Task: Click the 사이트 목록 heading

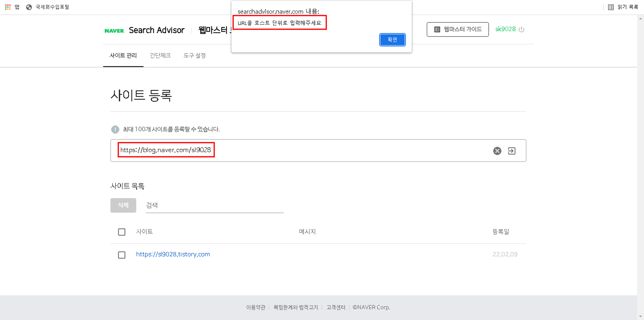Action: tap(127, 186)
